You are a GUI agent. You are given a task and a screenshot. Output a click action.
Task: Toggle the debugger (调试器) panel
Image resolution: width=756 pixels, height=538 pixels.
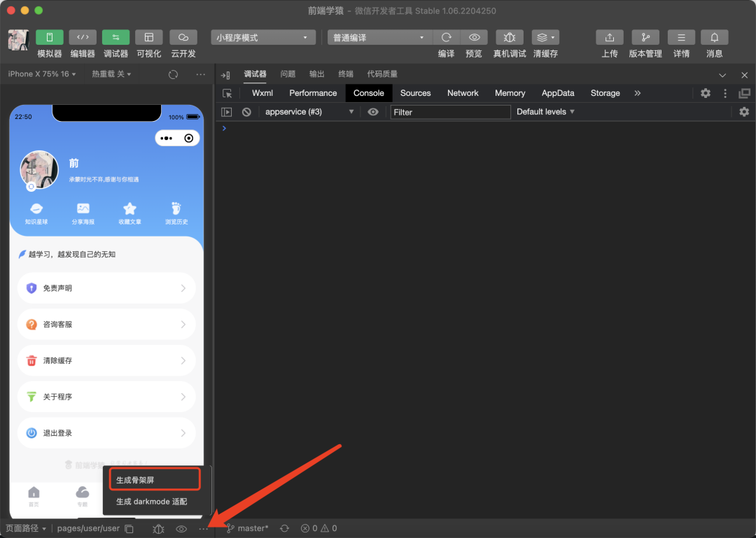[115, 38]
